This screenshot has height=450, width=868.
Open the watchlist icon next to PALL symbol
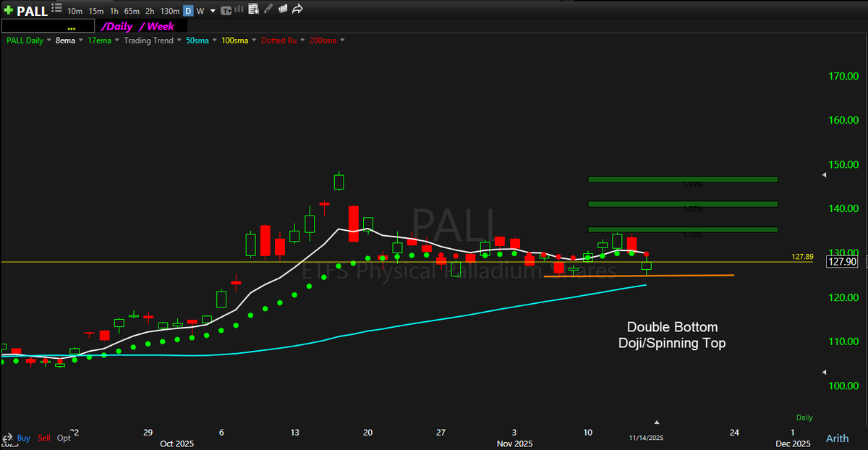(x=58, y=9)
